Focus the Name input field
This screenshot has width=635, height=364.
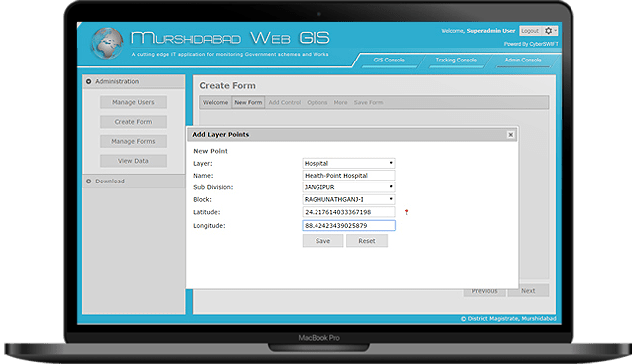click(x=348, y=176)
